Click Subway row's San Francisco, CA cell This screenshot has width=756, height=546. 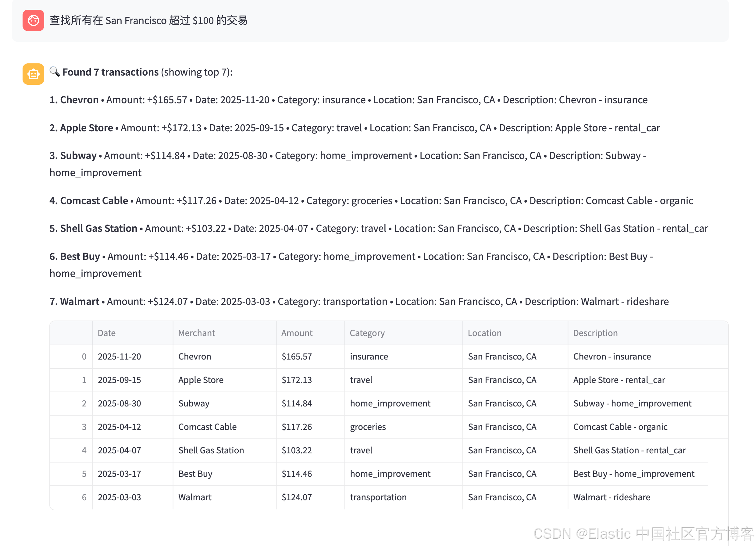(x=515, y=404)
